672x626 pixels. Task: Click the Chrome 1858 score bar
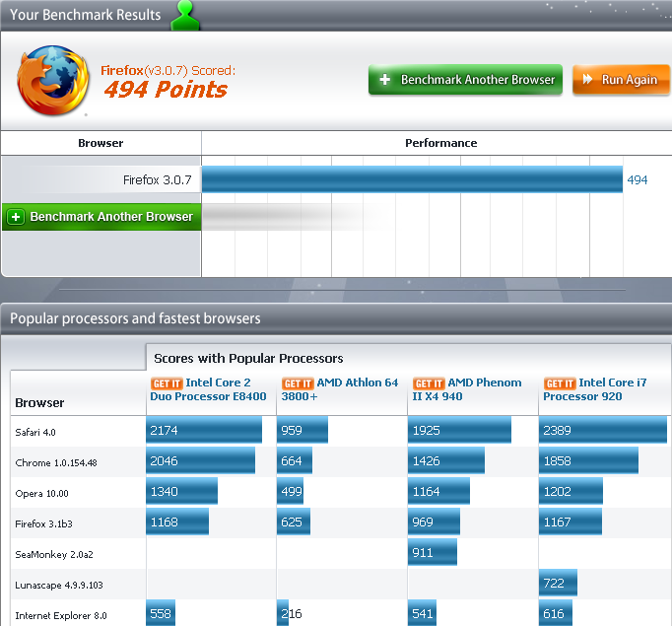click(x=589, y=460)
